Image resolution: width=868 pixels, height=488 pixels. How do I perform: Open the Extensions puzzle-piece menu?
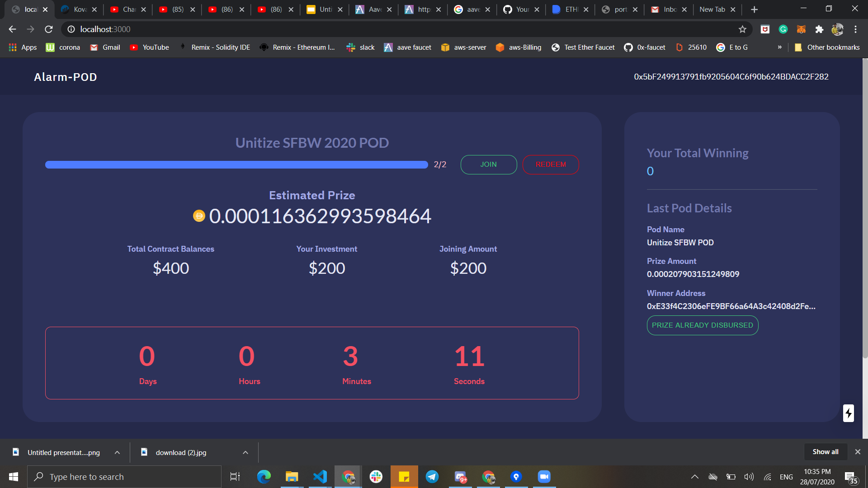pyautogui.click(x=819, y=29)
